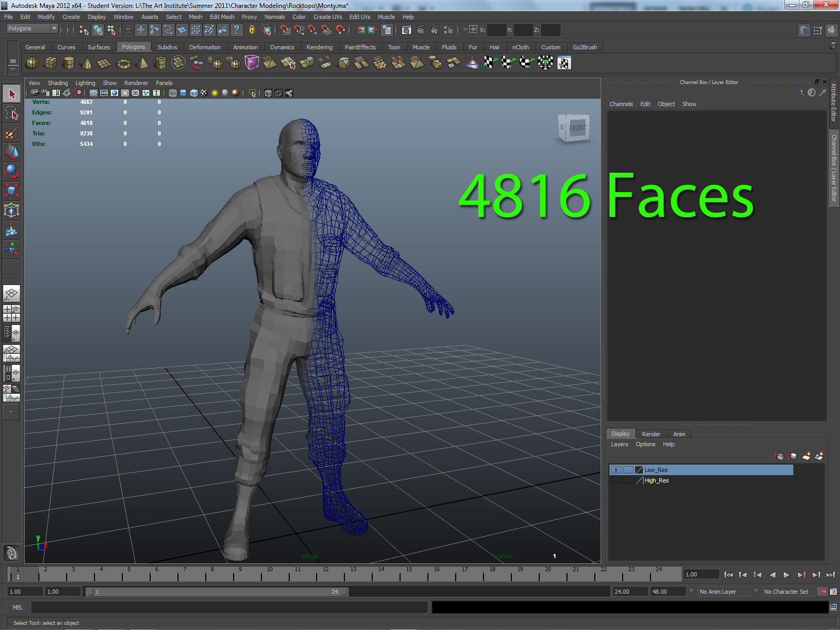Toggle viewport grid display
The width and height of the screenshot is (840, 630).
tap(93, 93)
